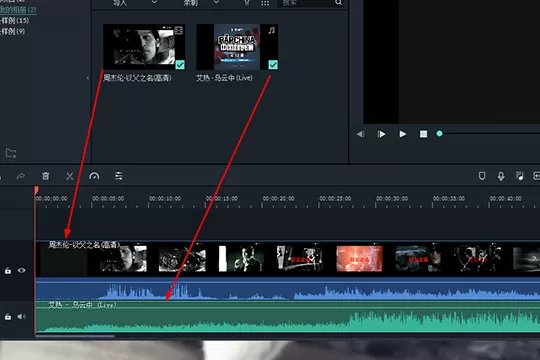Click the play button in preview
540x360 pixels.
402,134
